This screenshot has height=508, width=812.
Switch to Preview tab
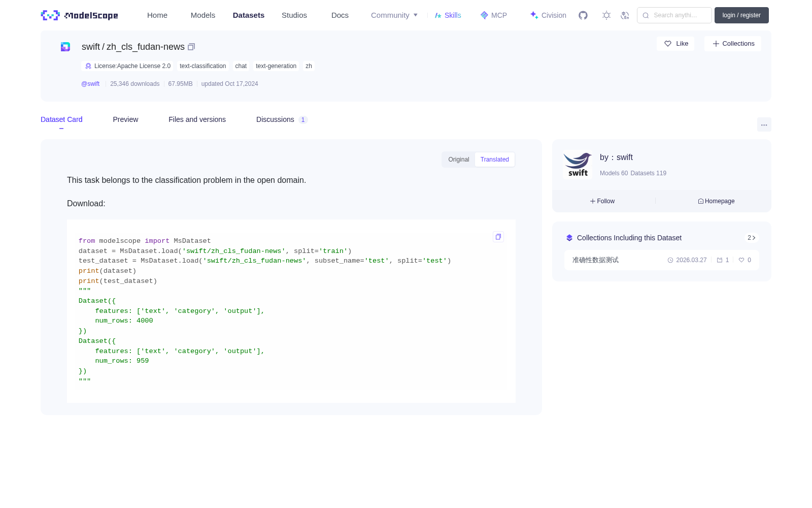pyautogui.click(x=125, y=119)
